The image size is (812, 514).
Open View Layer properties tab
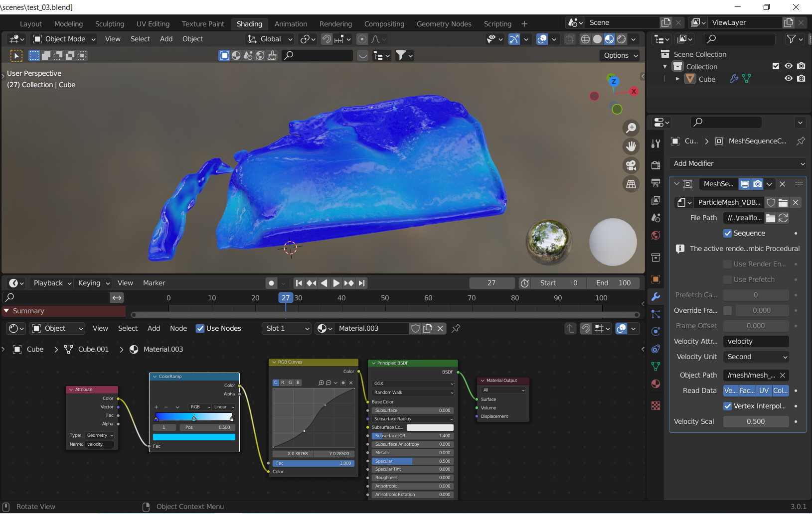(656, 200)
